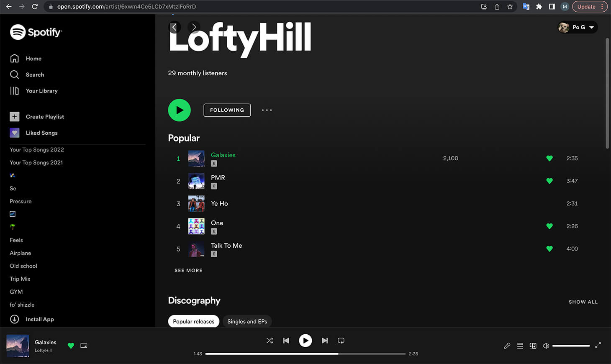Toggle repeat mode

341,341
